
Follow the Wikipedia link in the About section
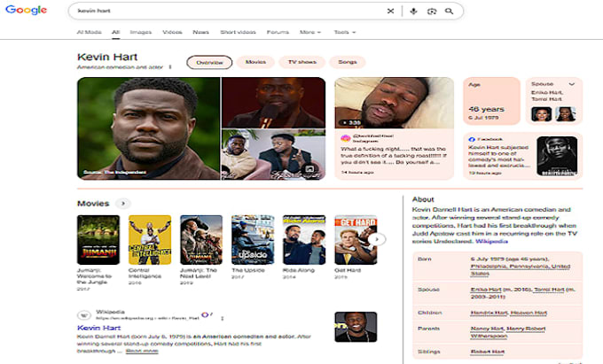pyautogui.click(x=491, y=241)
